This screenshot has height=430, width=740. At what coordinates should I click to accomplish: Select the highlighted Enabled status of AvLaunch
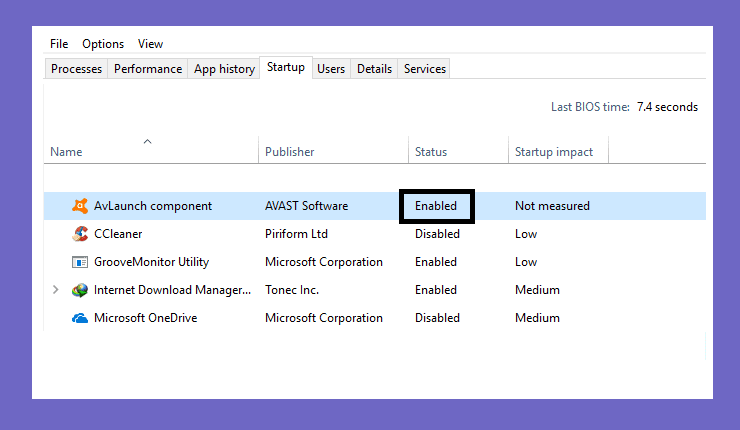pyautogui.click(x=437, y=206)
